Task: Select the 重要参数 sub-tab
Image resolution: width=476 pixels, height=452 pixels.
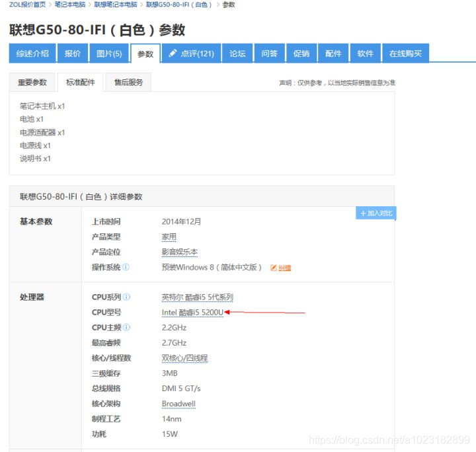Action: coord(32,82)
